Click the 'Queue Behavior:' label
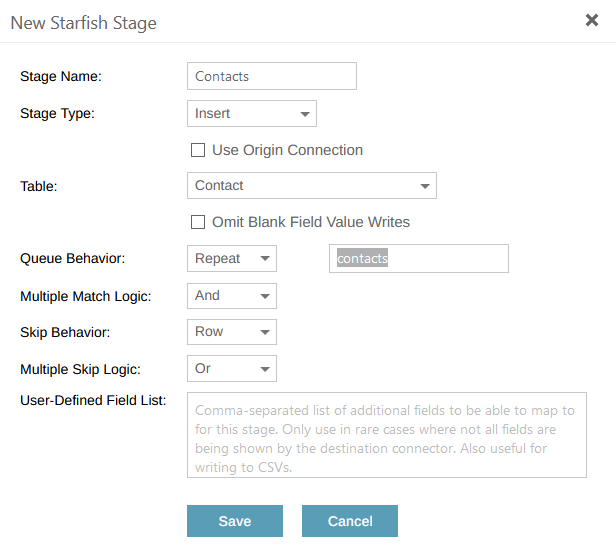Viewport: 616px width, 548px height. 72,258
